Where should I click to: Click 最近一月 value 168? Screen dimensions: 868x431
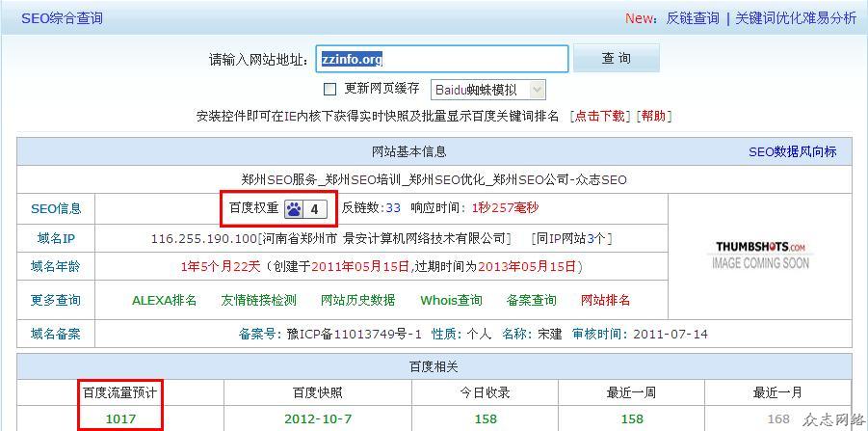pyautogui.click(x=778, y=419)
